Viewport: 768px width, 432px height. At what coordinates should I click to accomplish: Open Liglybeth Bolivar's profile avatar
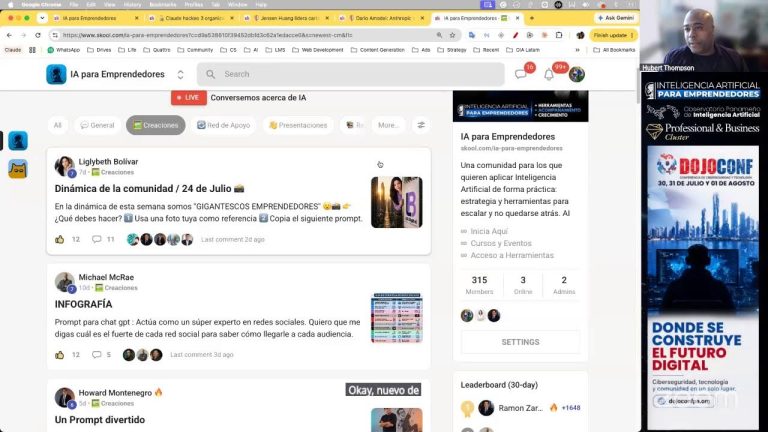(64, 167)
